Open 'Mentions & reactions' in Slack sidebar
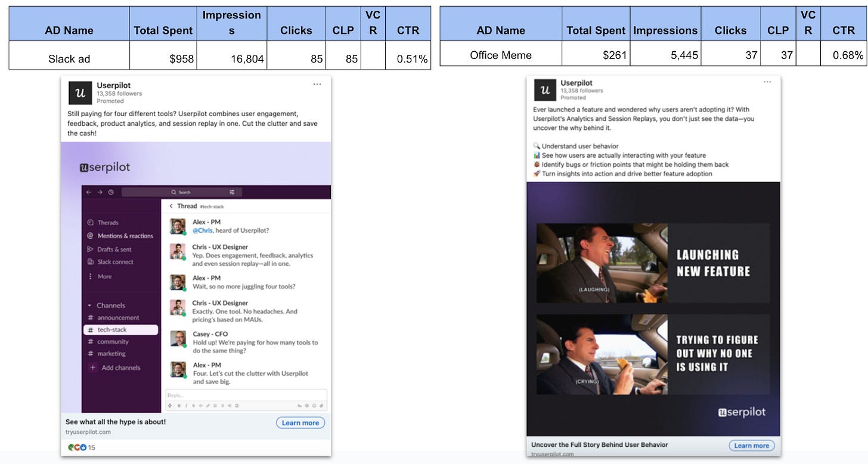This screenshot has height=464, width=868. 120,236
